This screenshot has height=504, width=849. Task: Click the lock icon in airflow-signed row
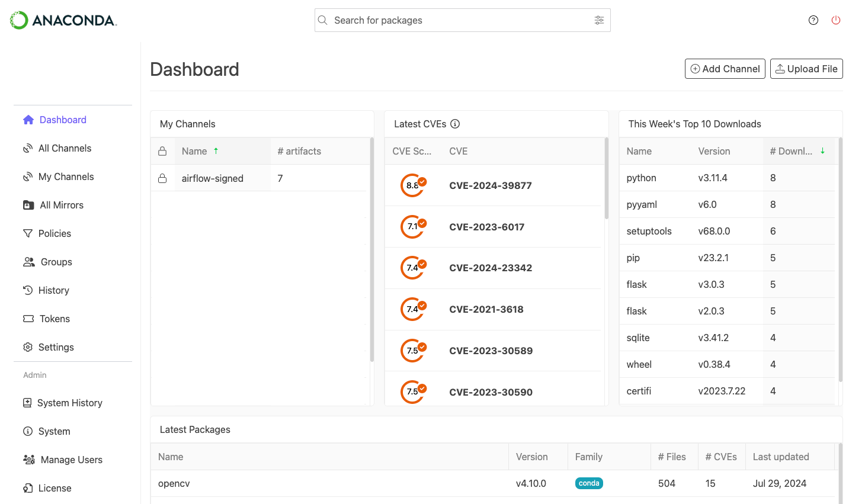[162, 178]
